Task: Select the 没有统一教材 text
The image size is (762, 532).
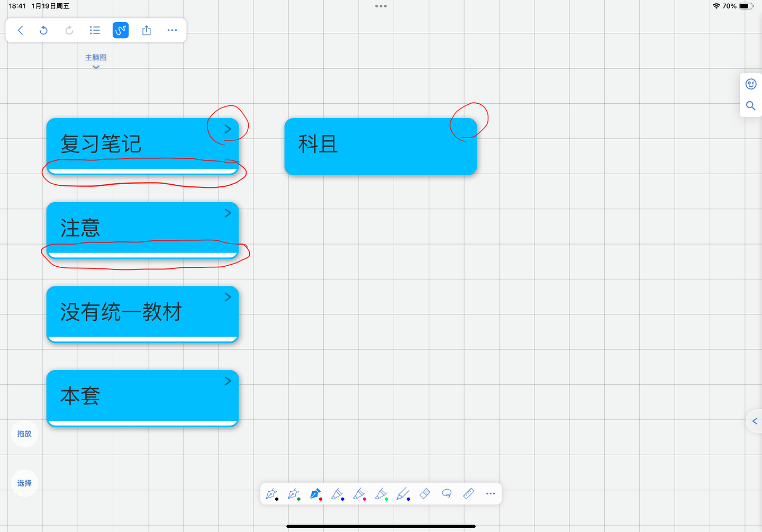Action: 121,312
